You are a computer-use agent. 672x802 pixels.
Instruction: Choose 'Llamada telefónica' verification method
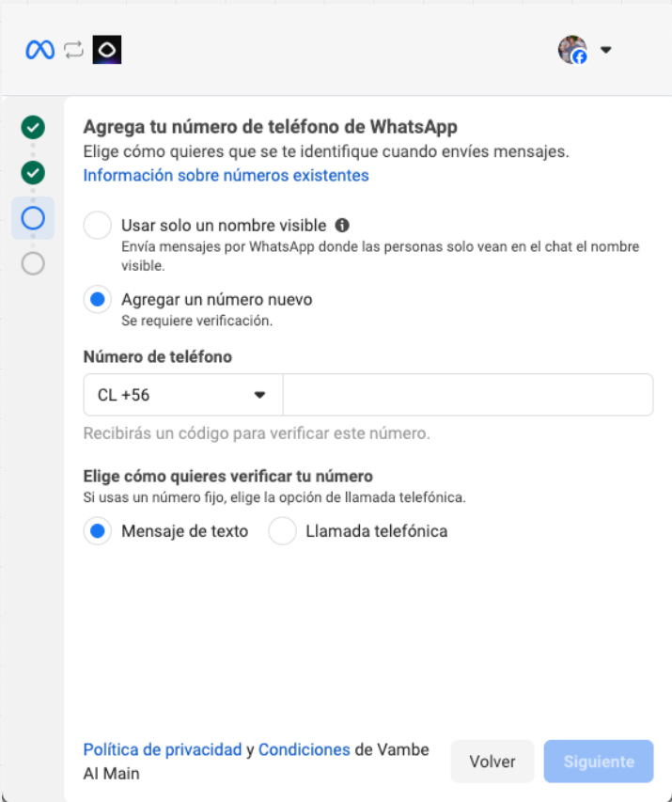point(282,531)
